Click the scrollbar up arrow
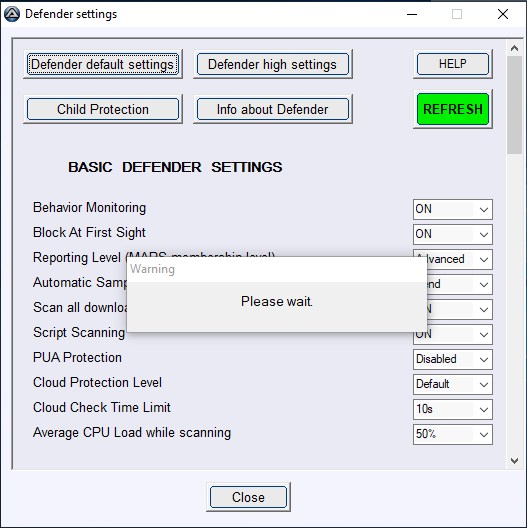The image size is (527, 528). (514, 48)
